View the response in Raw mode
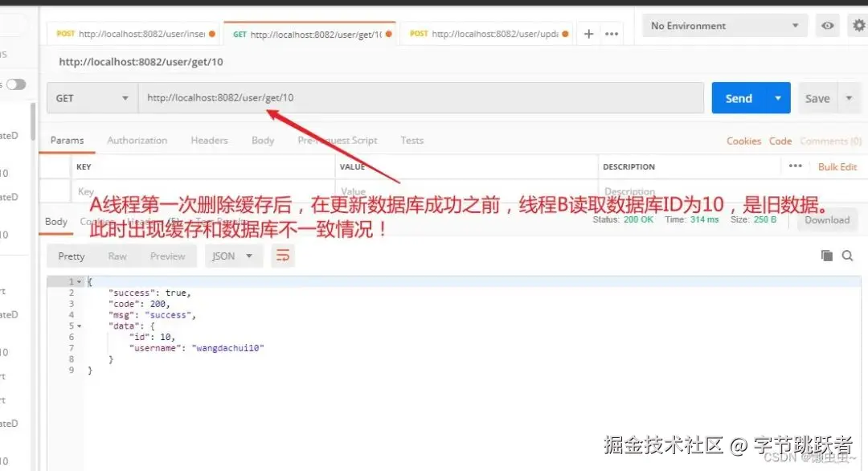Viewport: 868px width, 471px height. [x=117, y=256]
